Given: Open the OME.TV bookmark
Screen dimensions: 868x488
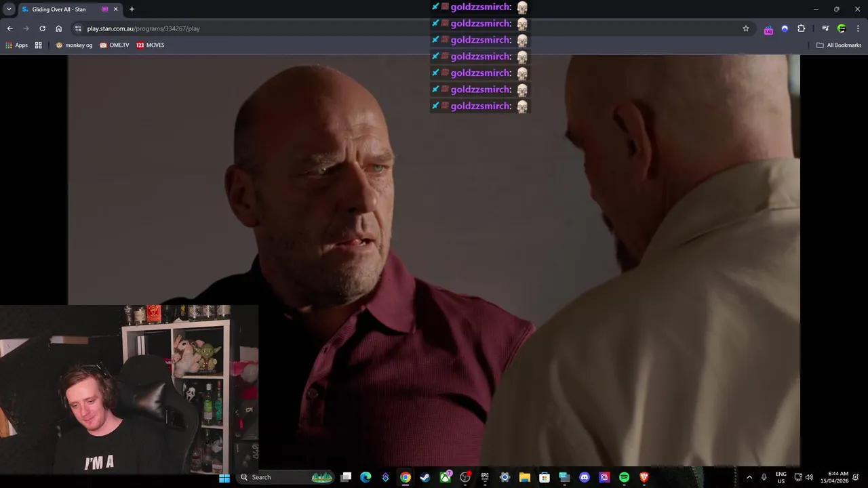Looking at the screenshot, I should 114,45.
